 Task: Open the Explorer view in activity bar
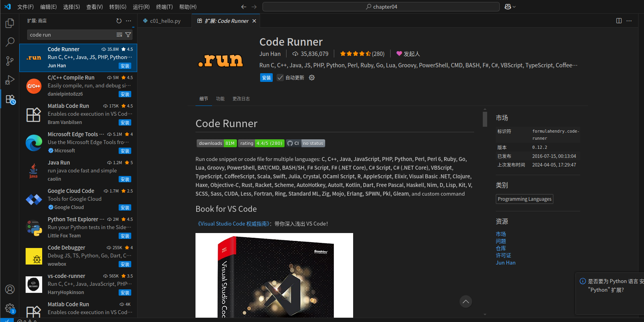[10, 23]
